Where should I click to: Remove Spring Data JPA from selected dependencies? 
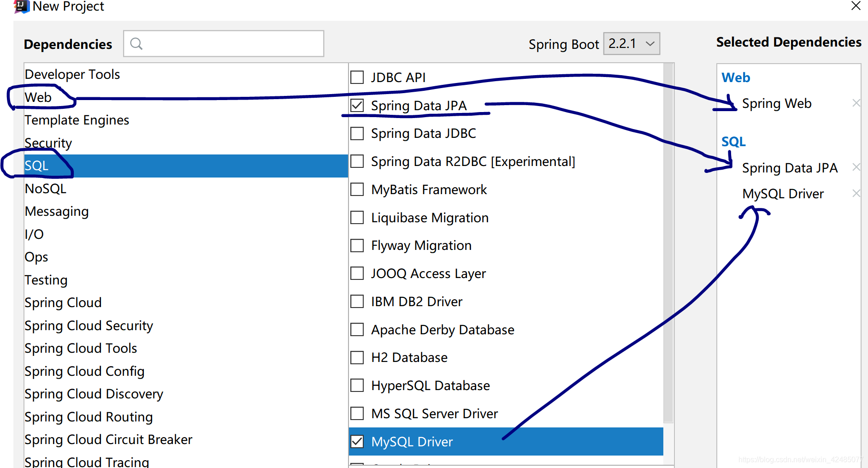tap(856, 167)
